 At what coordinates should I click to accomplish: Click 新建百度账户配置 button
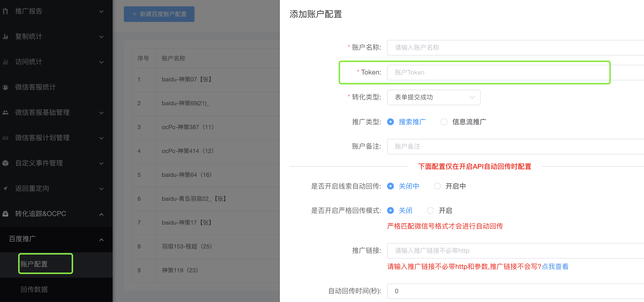(159, 14)
